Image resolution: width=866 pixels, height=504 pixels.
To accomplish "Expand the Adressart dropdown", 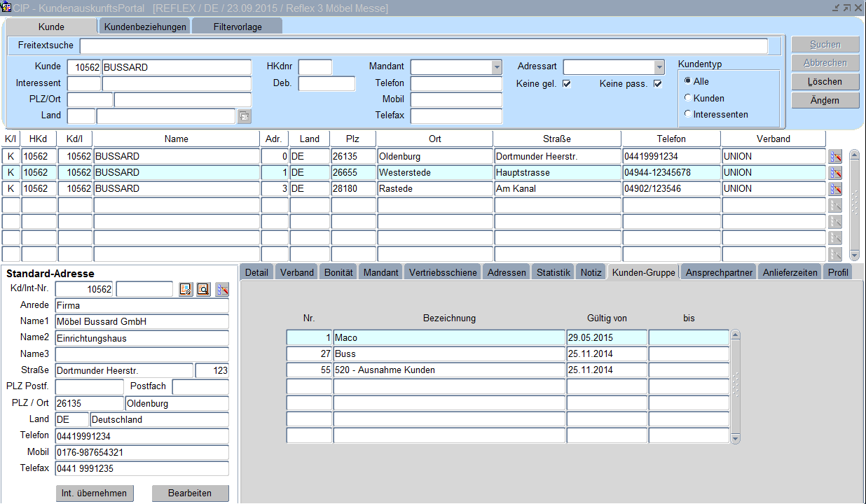I will tap(659, 67).
